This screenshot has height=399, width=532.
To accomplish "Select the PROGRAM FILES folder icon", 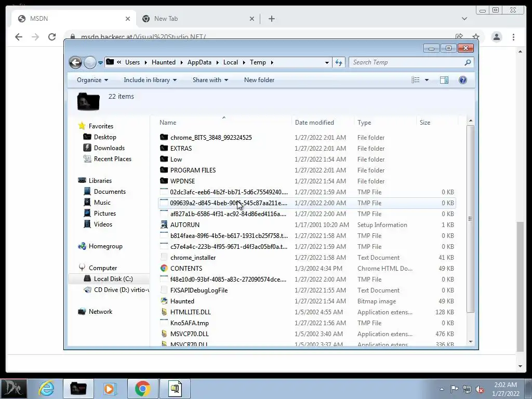I will (x=164, y=170).
